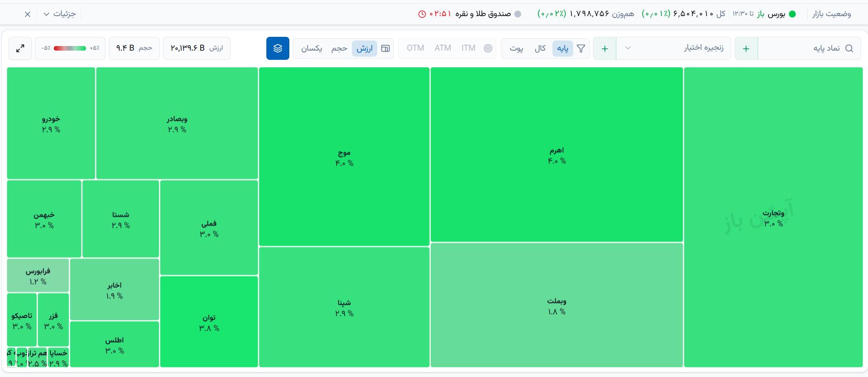The image size is (868, 377).
Task: Click the funnel filter icon beside پایه
Action: [x=581, y=48]
